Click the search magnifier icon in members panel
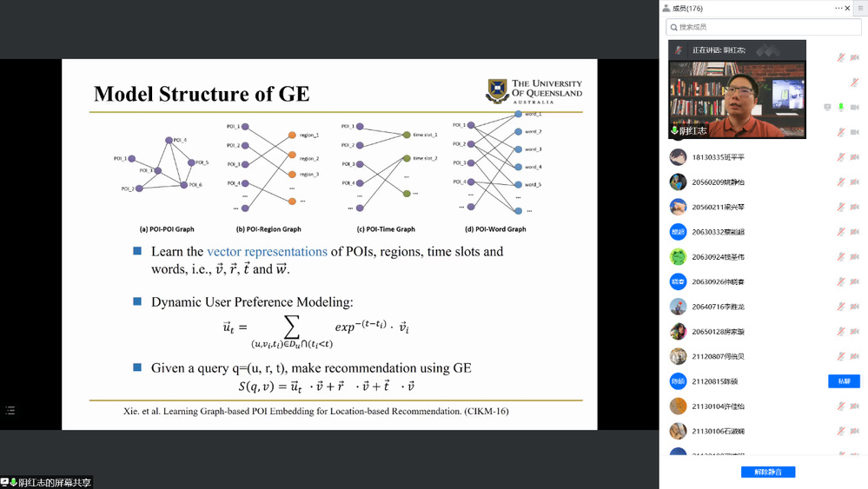Screen dimensions: 868x489 (673, 27)
